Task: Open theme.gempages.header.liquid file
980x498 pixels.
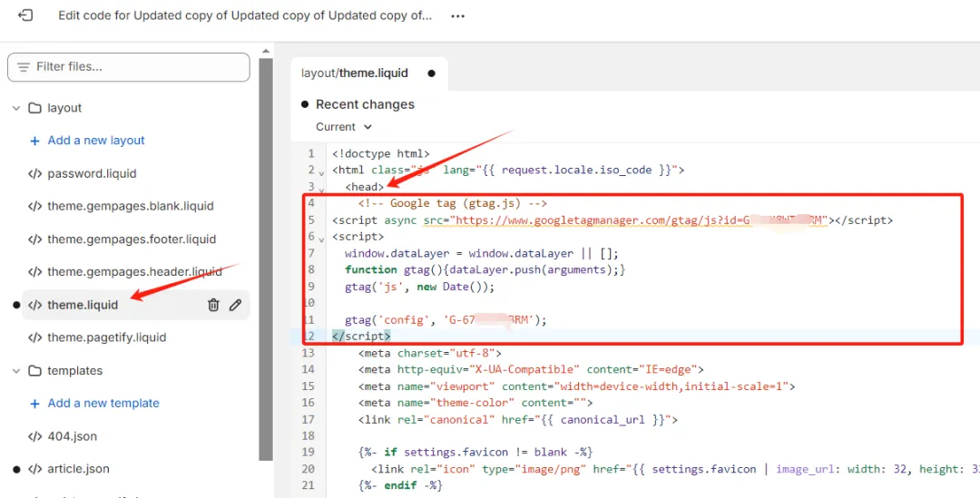Action: pos(134,272)
